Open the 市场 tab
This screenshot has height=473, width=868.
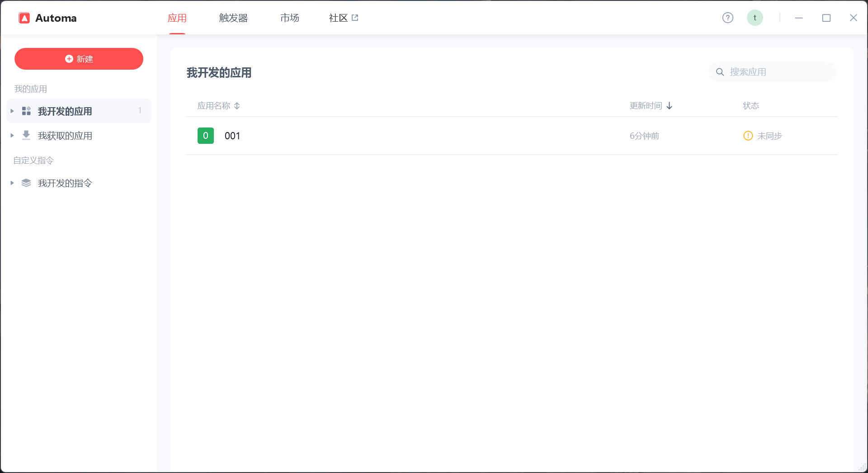289,18
